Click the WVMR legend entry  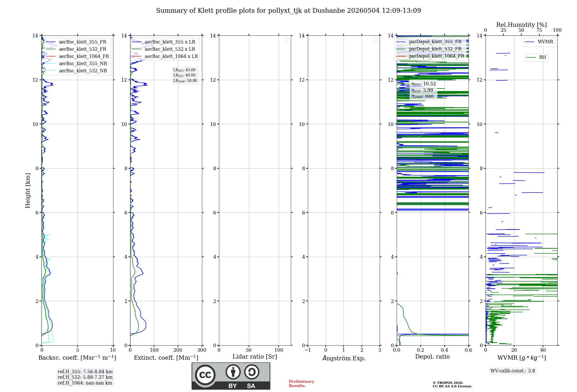[539, 42]
